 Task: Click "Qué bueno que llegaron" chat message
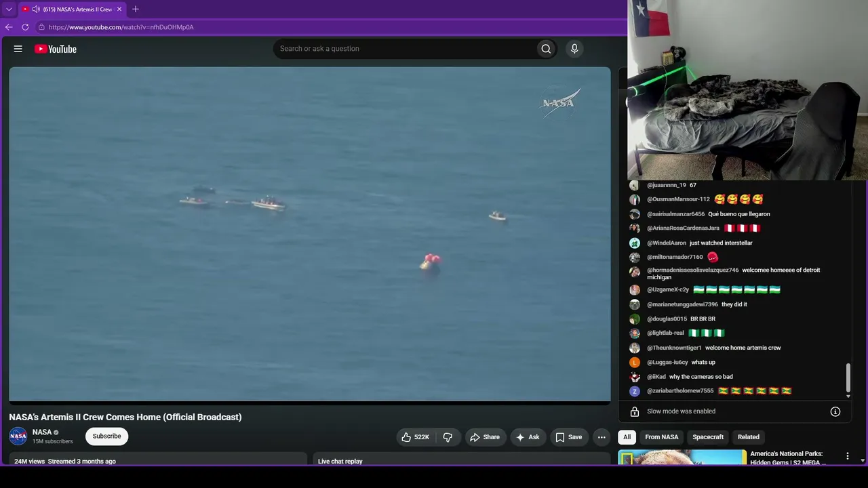(x=739, y=214)
